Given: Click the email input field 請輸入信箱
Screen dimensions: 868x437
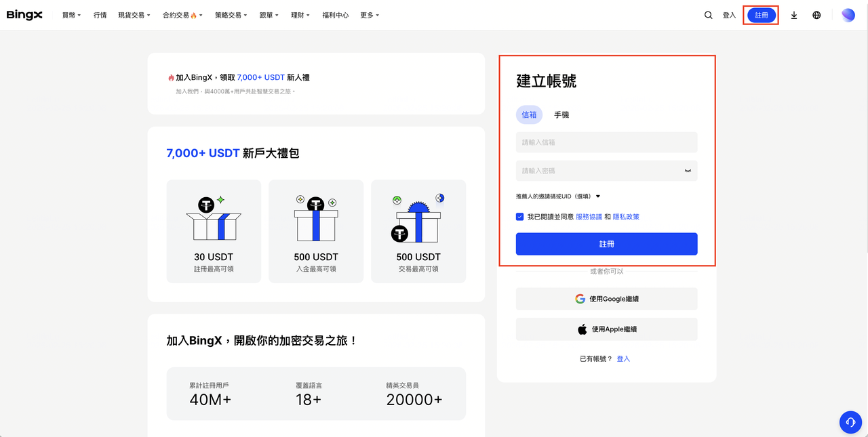Looking at the screenshot, I should click(x=606, y=142).
